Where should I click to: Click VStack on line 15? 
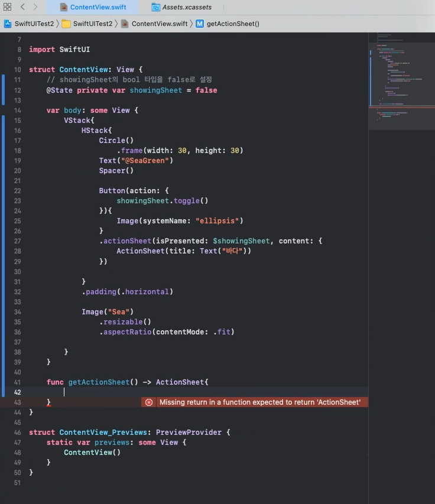coord(77,121)
